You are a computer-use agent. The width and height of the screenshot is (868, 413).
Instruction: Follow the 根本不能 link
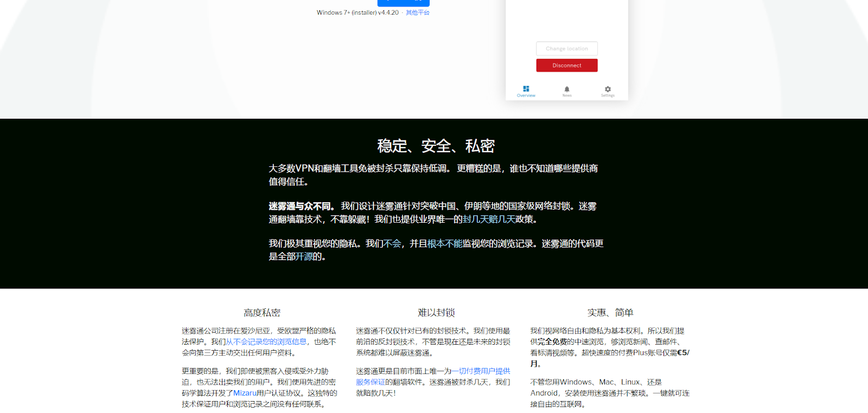pos(445,243)
